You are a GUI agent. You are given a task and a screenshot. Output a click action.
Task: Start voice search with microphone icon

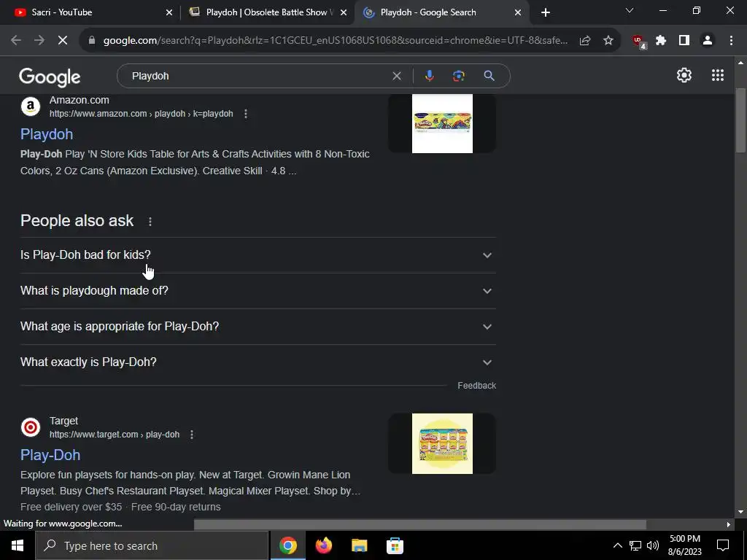coord(429,76)
